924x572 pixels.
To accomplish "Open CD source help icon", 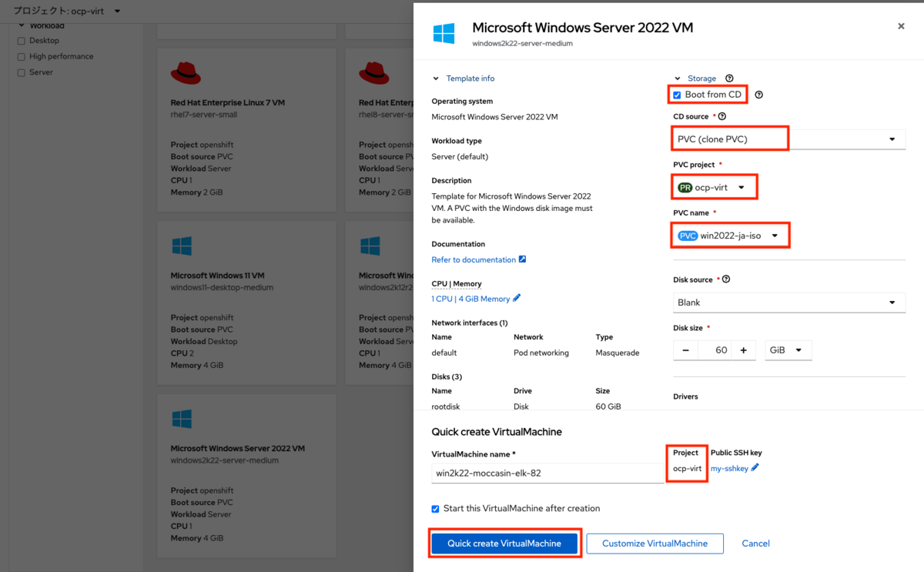I will click(x=722, y=116).
